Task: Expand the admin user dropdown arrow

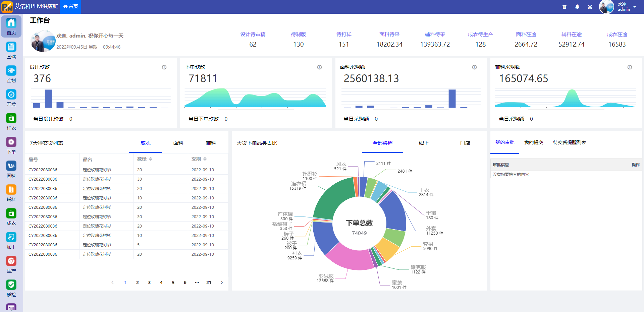Action: [x=635, y=7]
